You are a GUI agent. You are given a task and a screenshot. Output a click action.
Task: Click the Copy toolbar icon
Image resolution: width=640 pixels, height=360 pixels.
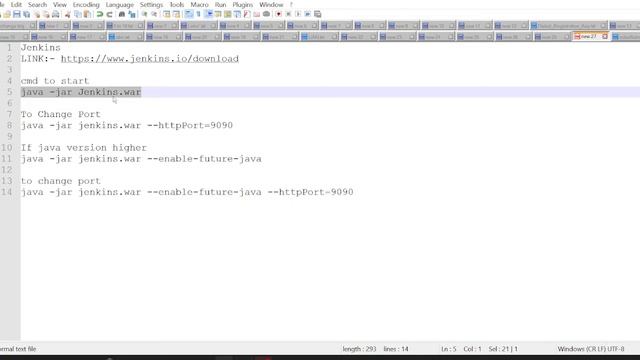(x=78, y=14)
